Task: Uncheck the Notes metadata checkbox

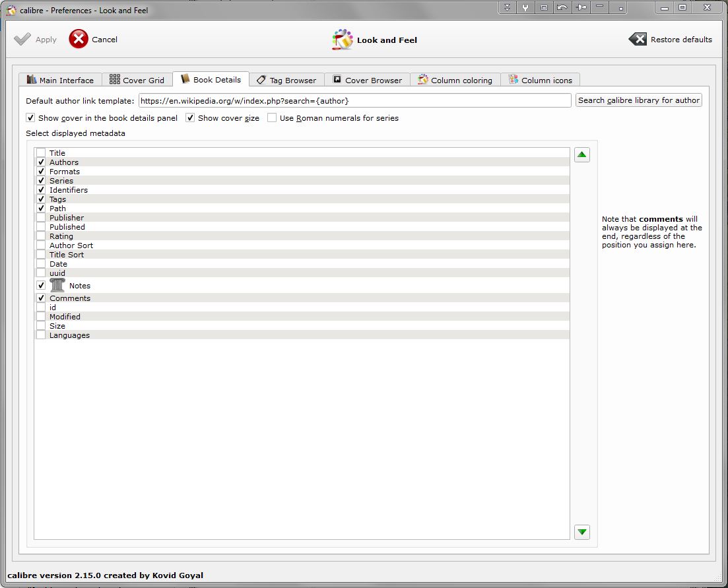Action: [42, 285]
